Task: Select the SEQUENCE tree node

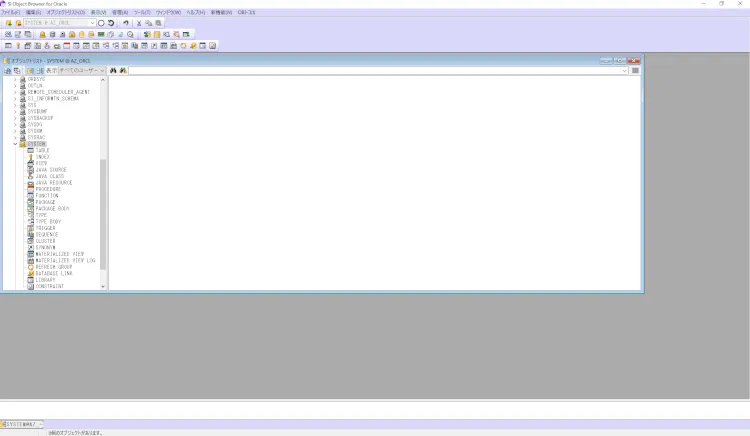Action: [x=47, y=235]
